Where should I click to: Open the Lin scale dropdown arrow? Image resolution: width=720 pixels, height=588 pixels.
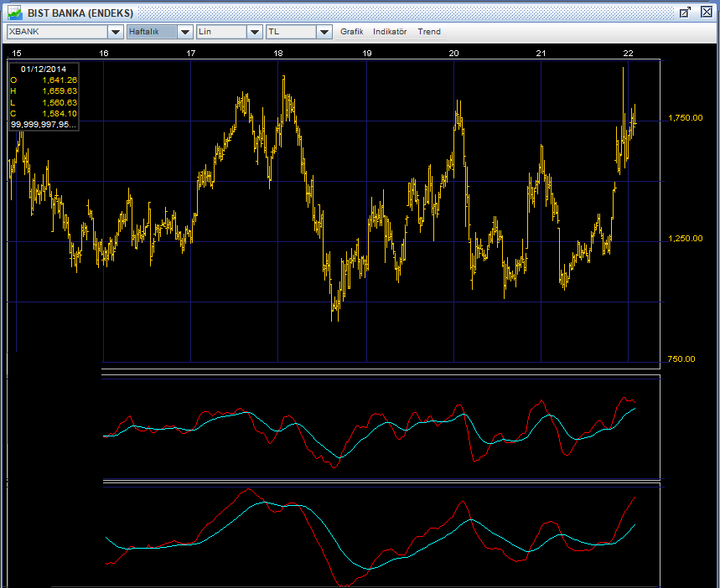pyautogui.click(x=254, y=32)
